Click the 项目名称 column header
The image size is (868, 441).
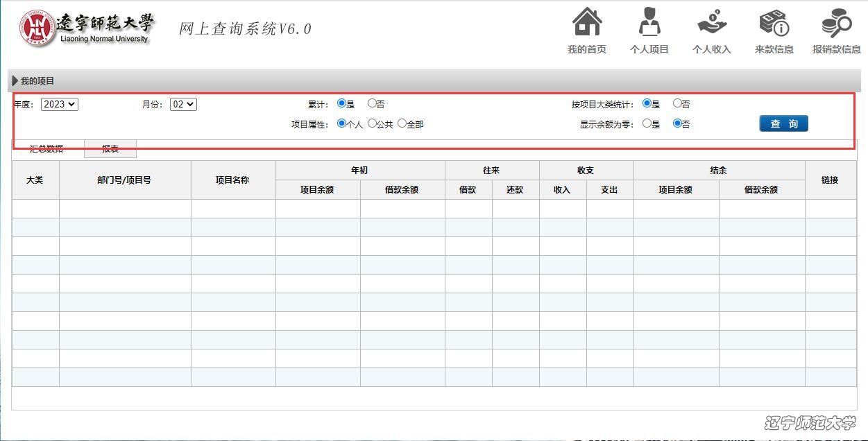point(232,180)
